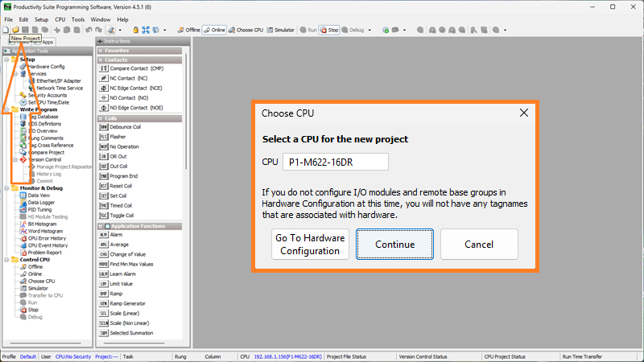This screenshot has height=362, width=644.
Task: Click Go To Hardware Configuration button
Action: pos(310,245)
